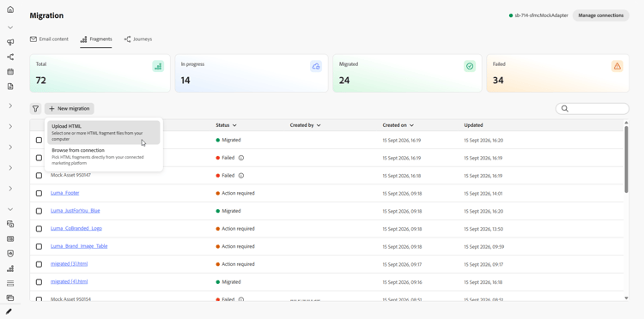Open migrated (3).html link
Screen dimensions: 644x319
(69, 264)
